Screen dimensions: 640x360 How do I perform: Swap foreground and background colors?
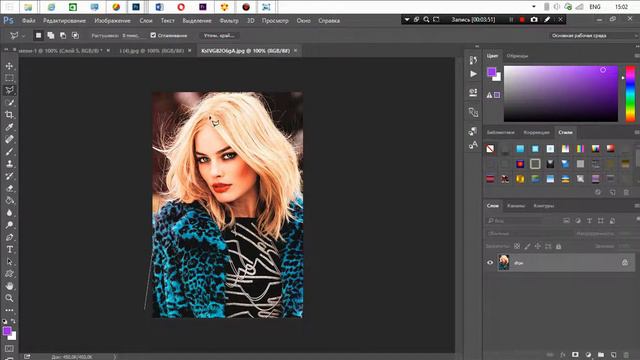[x=13, y=321]
